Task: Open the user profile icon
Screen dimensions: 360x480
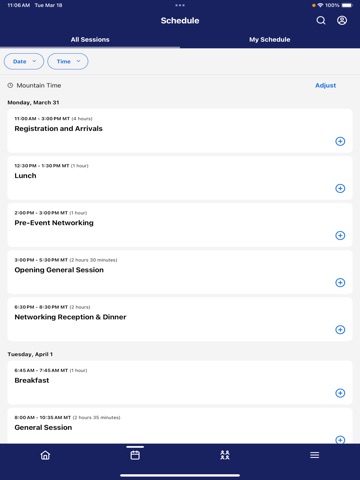Action: point(342,21)
